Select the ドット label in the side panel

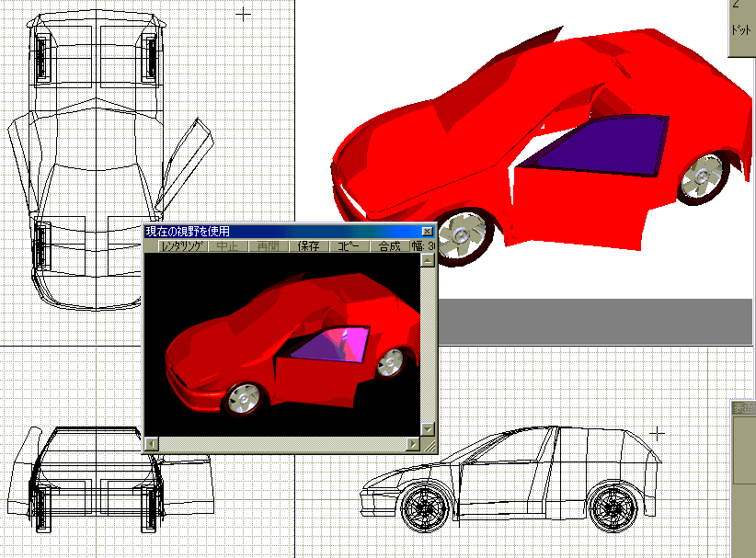click(x=741, y=29)
